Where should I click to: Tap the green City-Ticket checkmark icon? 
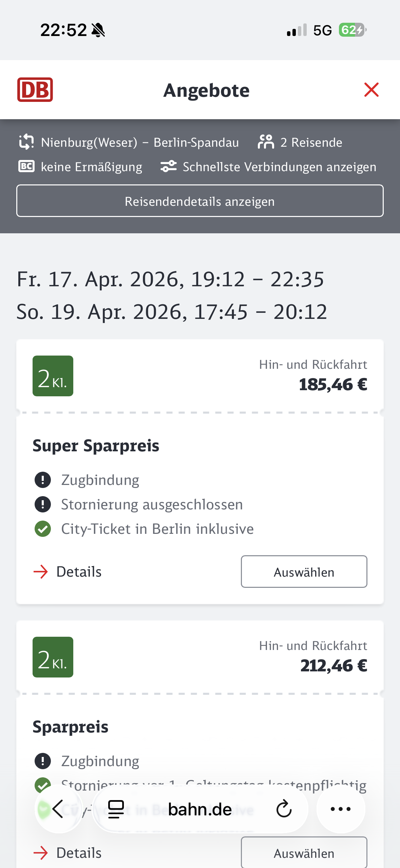click(43, 529)
